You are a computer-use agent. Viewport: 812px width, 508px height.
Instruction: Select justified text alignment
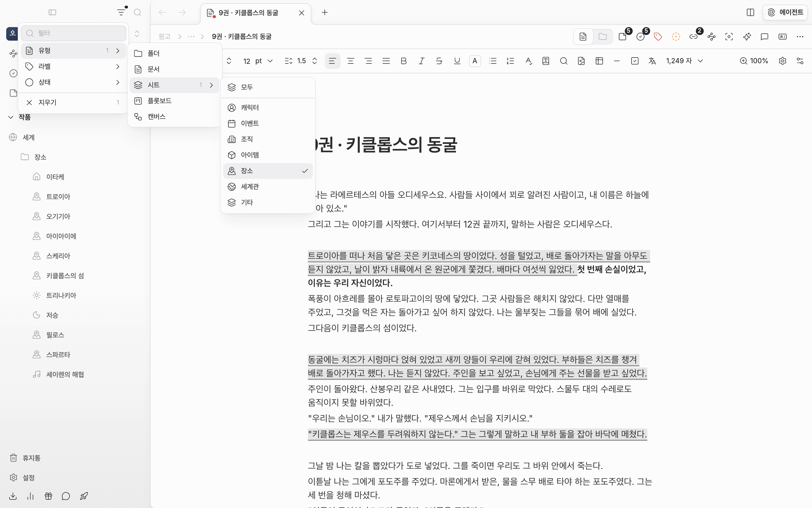(x=386, y=61)
